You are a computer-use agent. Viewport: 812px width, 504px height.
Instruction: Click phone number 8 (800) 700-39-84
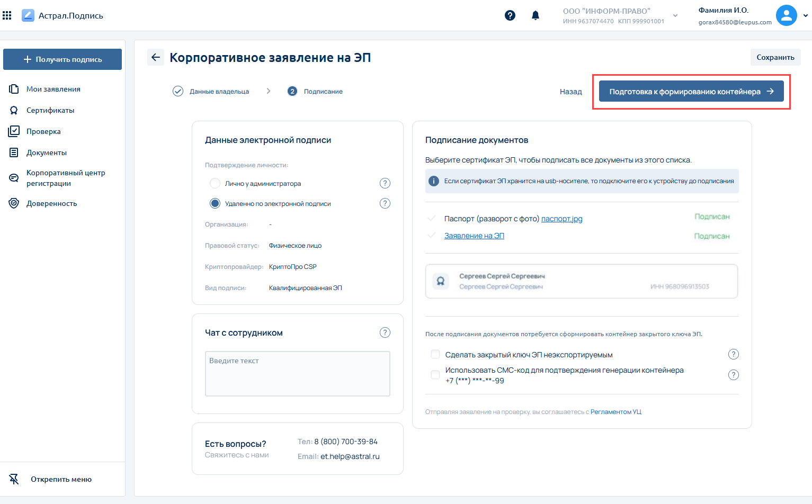(346, 442)
